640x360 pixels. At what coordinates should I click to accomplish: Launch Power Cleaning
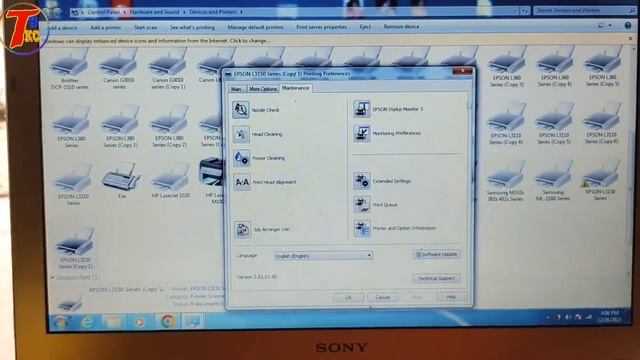coord(259,158)
